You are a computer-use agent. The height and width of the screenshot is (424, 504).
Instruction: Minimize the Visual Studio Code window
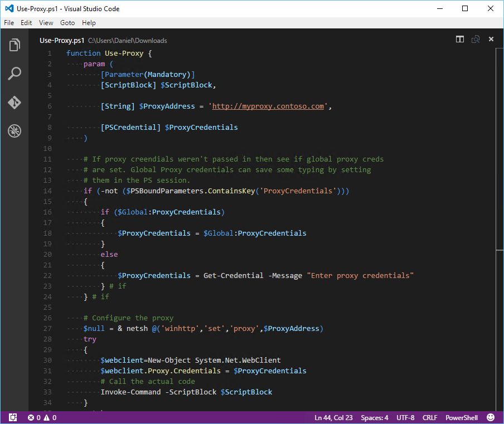[x=440, y=9]
